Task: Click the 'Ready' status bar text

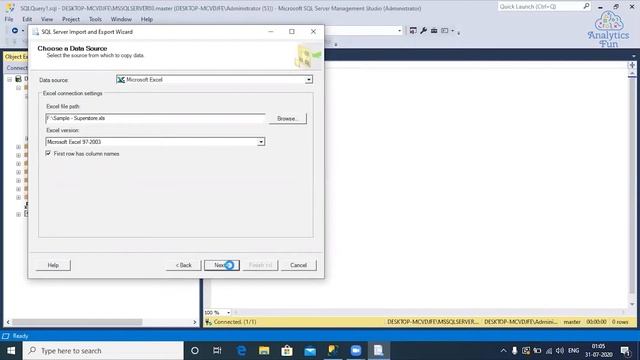Action: click(20, 336)
